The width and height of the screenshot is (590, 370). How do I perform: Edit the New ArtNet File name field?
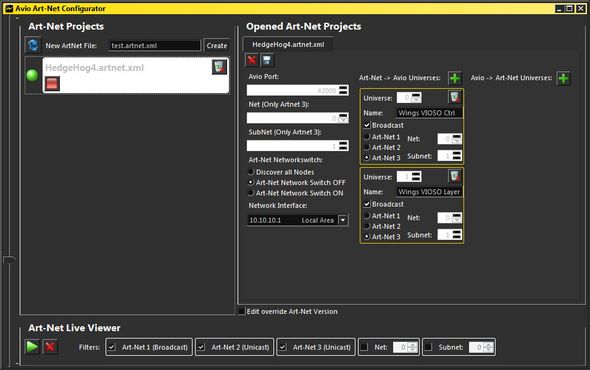click(154, 46)
